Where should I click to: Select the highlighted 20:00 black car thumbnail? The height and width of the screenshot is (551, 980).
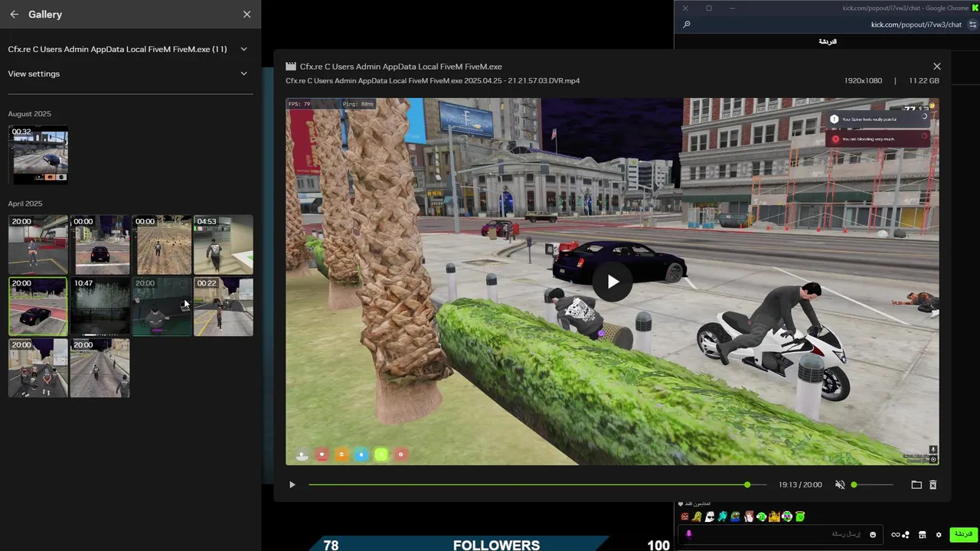click(38, 307)
